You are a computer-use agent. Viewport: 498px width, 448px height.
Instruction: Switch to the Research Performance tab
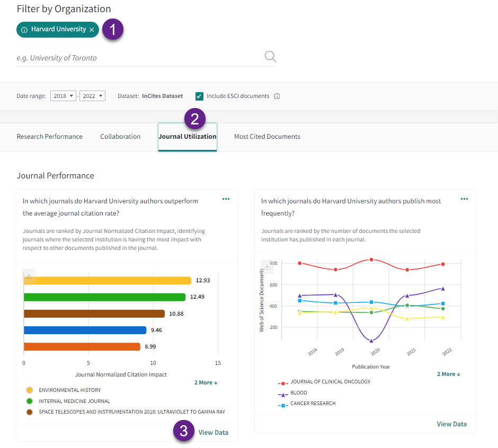50,137
